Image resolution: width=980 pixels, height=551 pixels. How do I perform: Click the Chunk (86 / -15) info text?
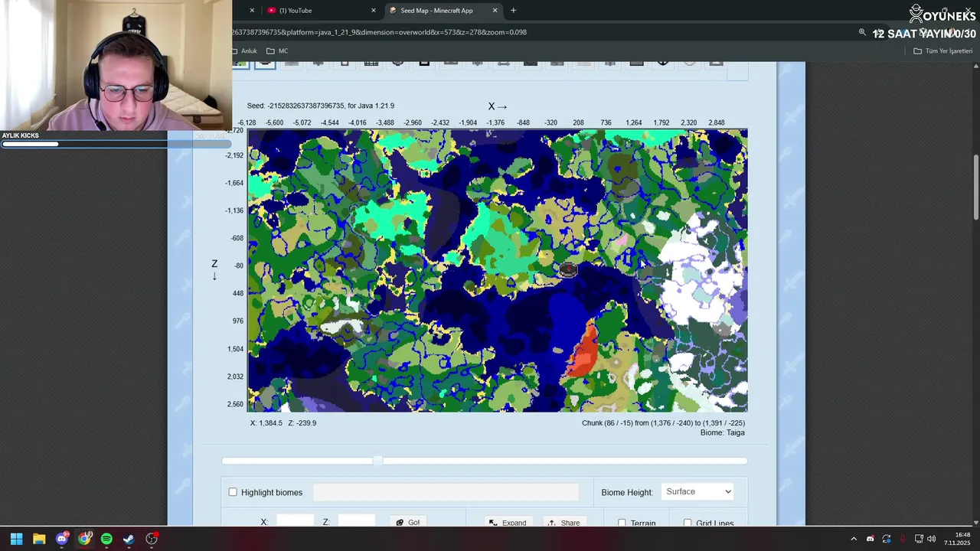point(663,422)
